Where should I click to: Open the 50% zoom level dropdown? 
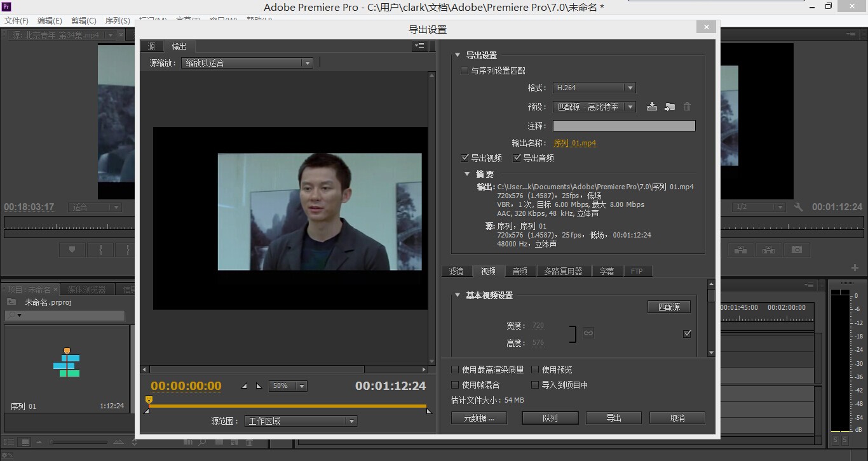(288, 386)
